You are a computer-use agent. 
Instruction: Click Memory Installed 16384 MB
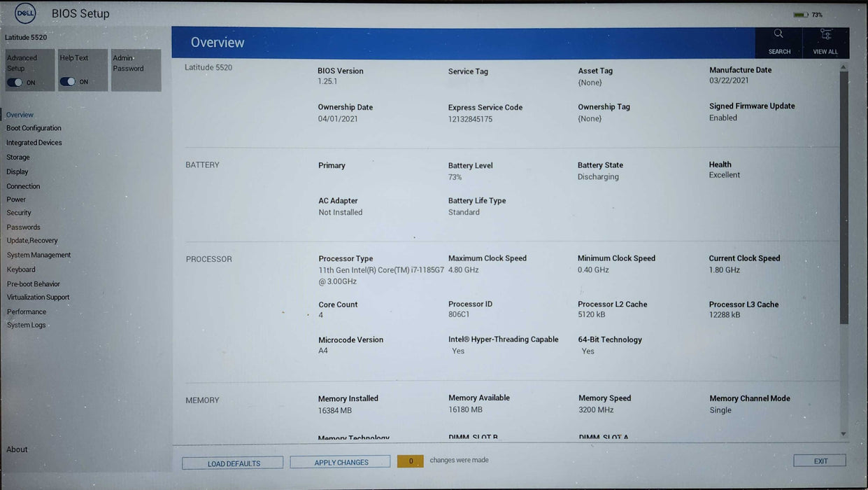tap(335, 411)
